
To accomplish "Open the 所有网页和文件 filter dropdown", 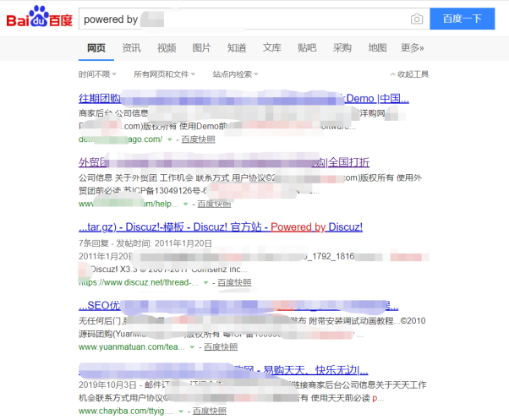I will pyautogui.click(x=165, y=74).
